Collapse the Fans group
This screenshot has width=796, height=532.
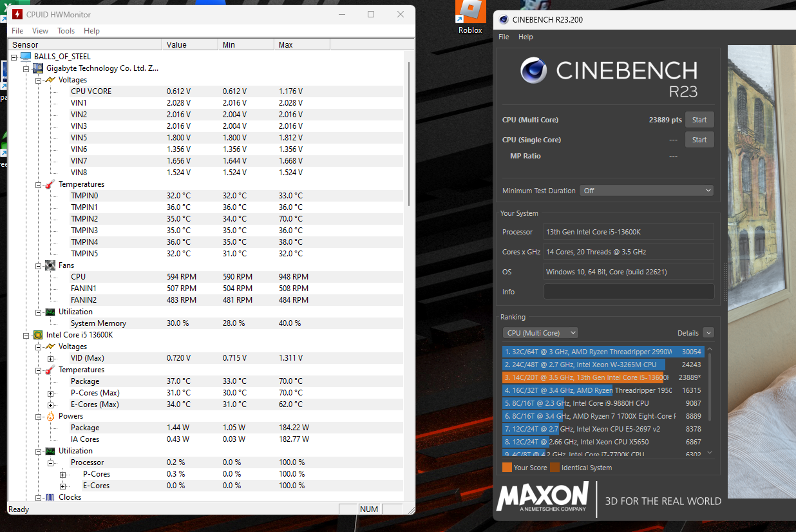[x=38, y=265]
